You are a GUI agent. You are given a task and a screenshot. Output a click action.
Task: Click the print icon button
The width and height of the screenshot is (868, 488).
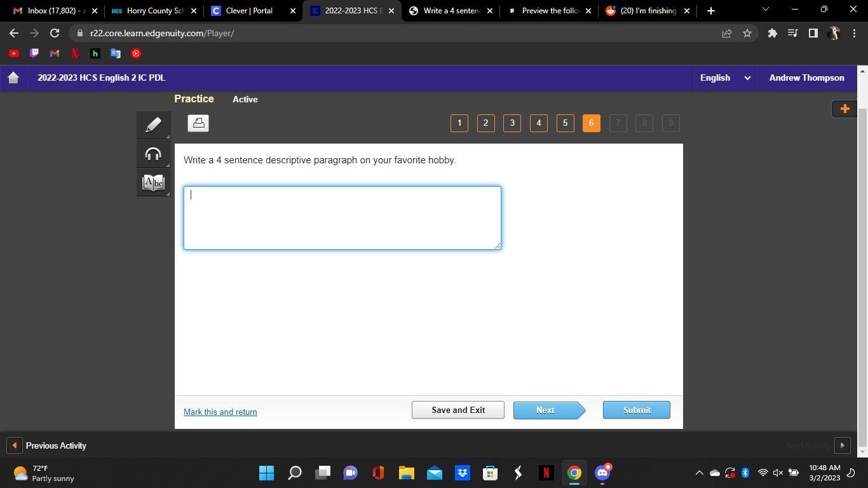point(198,123)
